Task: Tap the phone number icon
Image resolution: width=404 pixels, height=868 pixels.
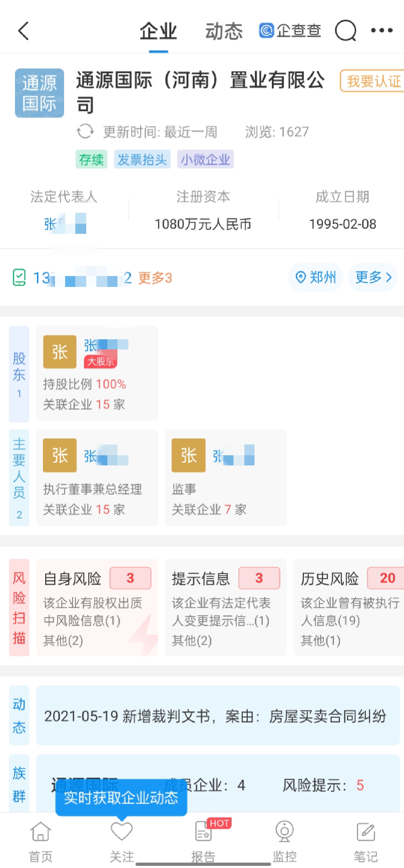Action: click(19, 278)
